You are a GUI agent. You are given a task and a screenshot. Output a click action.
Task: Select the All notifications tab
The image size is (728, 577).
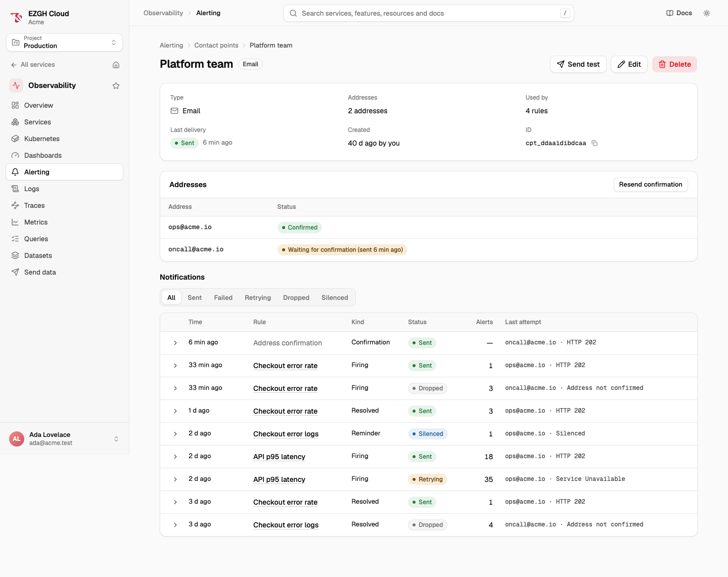click(171, 297)
